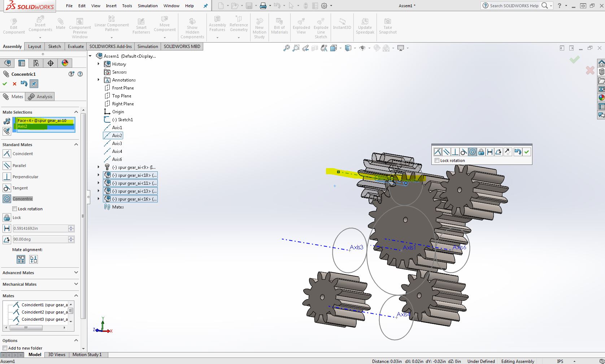Collapse the Standard Mates section
Viewport: 605px width, 364px height.
click(x=76, y=145)
